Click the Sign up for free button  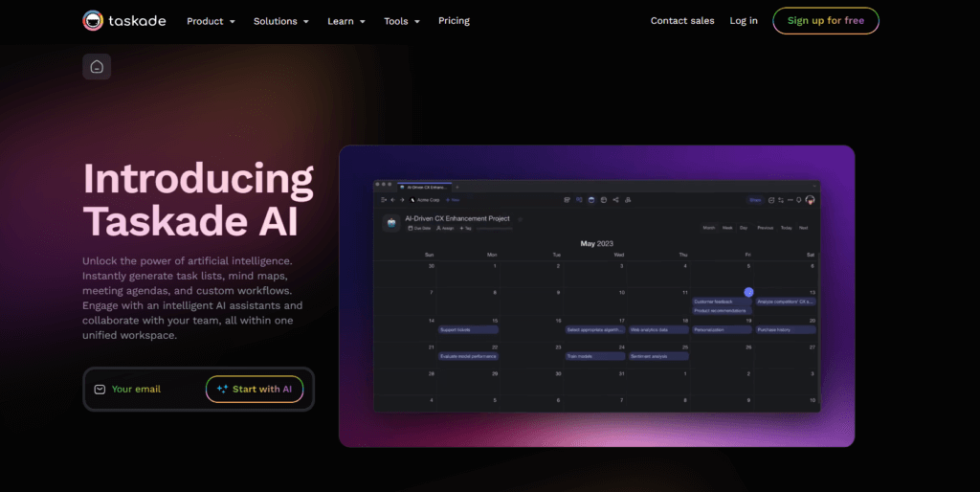pyautogui.click(x=826, y=21)
